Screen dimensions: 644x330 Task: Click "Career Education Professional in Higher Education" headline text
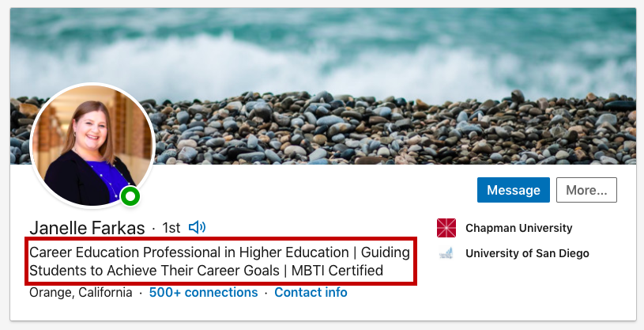click(189, 252)
